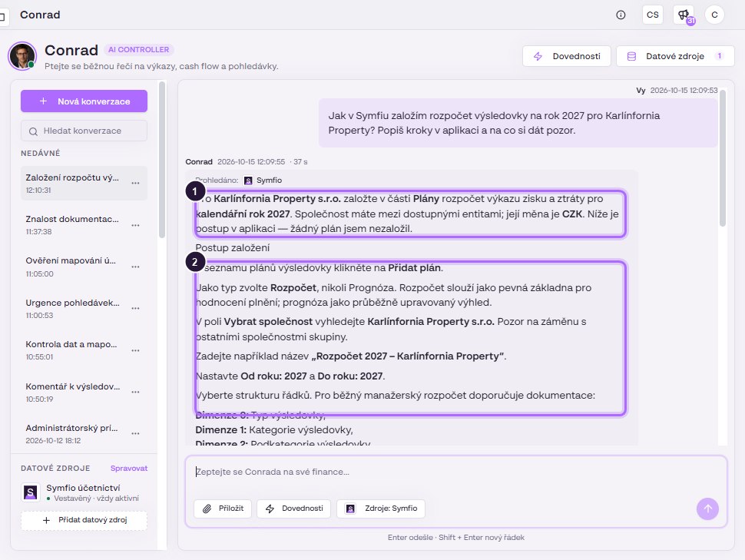The width and height of the screenshot is (745, 560).
Task: Open options for Kontrola dat conversation
Action: click(135, 350)
